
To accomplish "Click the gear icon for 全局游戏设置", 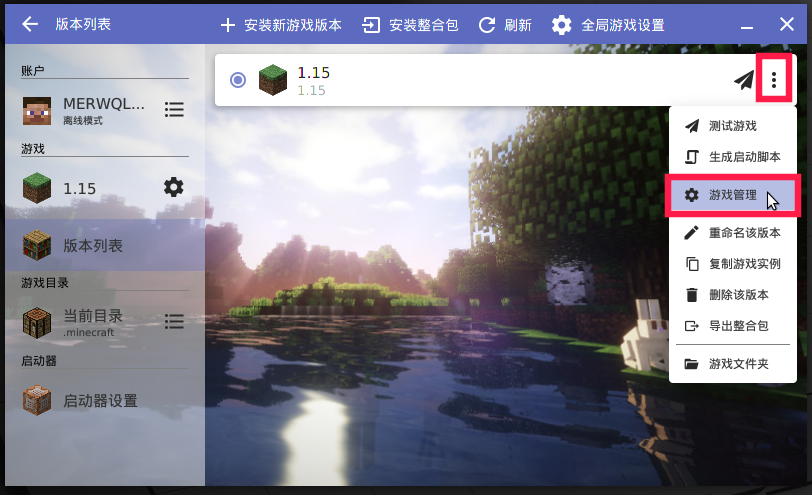I will click(561, 25).
